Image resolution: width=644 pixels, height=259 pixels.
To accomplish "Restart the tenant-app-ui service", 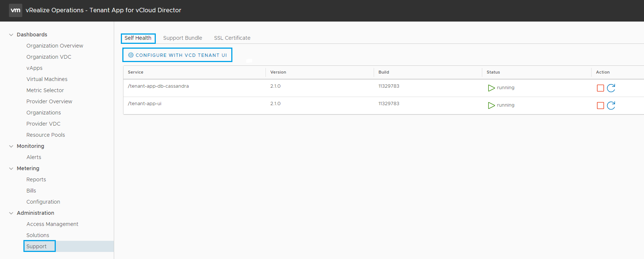I will 611,106.
